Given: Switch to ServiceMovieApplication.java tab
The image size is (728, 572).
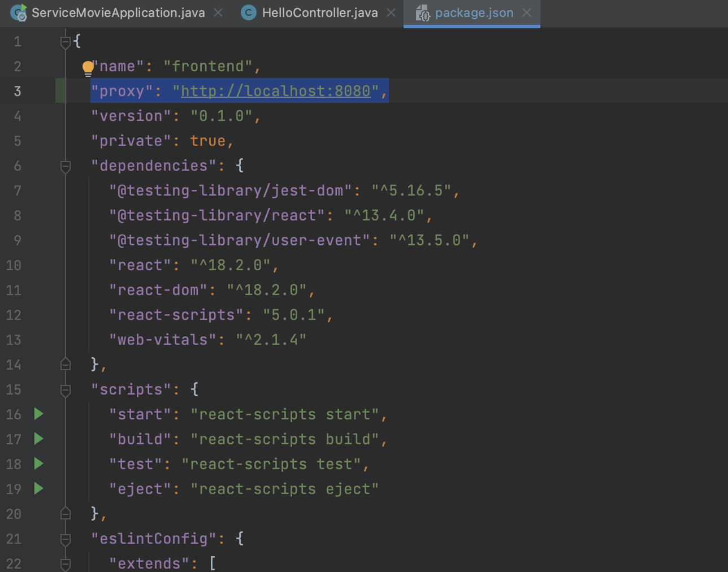Looking at the screenshot, I should pyautogui.click(x=118, y=12).
